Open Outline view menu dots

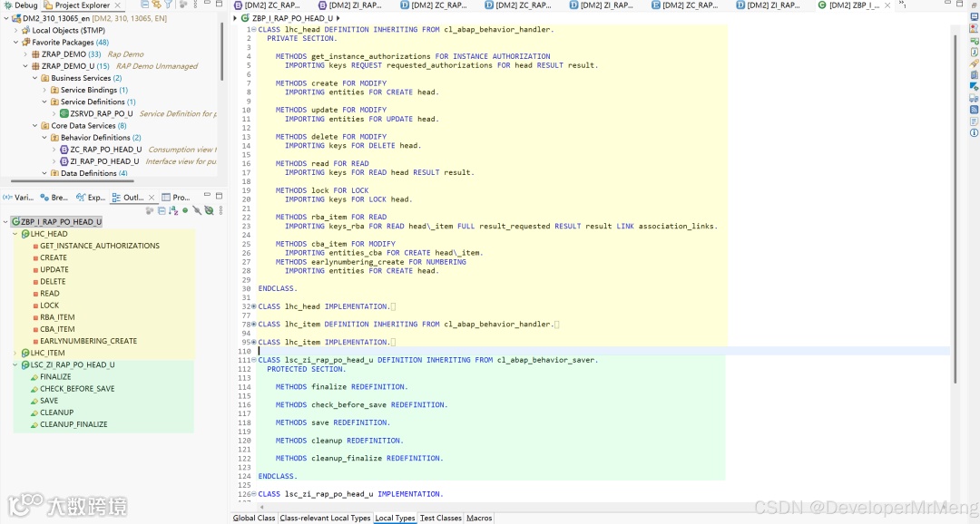point(220,211)
